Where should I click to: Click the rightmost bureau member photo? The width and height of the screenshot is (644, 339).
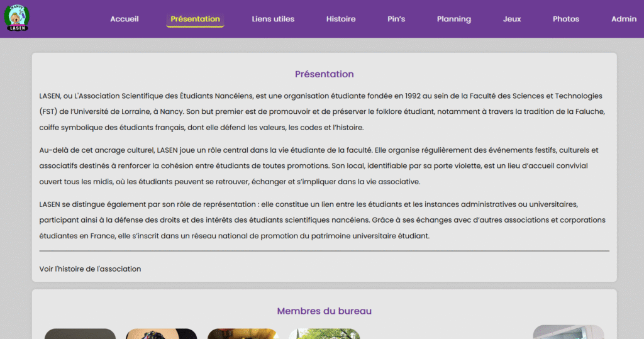pos(569,332)
